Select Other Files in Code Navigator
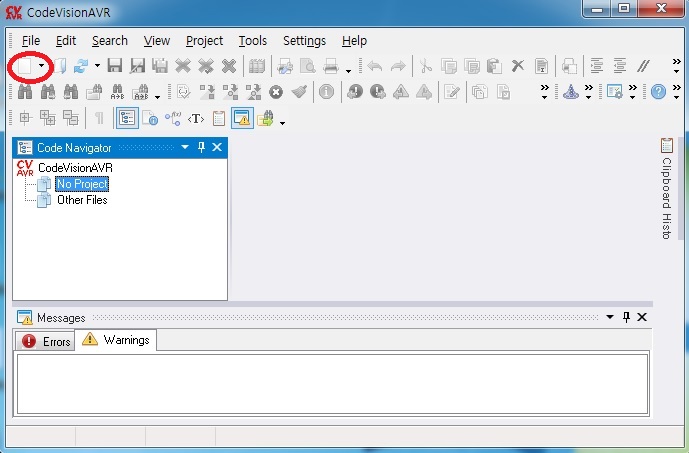Screen dimensions: 689x453 pyautogui.click(x=81, y=200)
